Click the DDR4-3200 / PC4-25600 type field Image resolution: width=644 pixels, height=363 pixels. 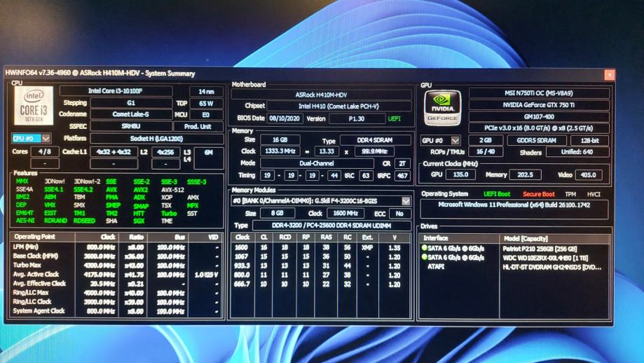click(x=331, y=226)
